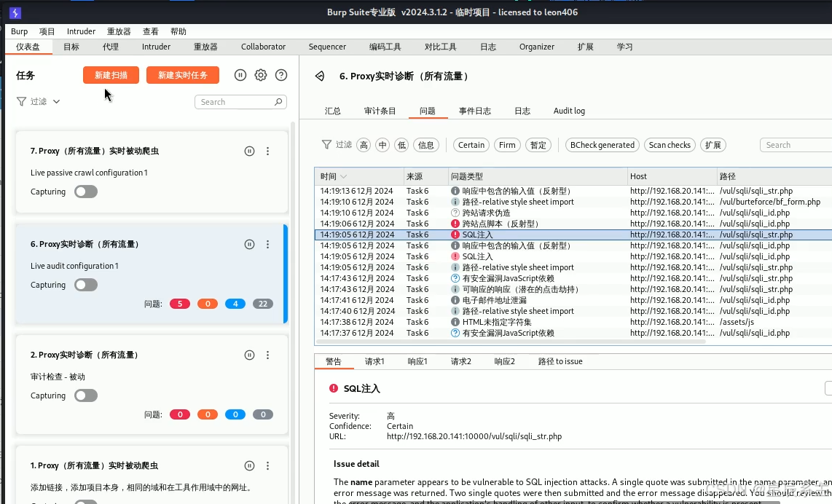The image size is (832, 504).
Task: Click the question icon of 跨站请求伪造 row
Action: (455, 213)
